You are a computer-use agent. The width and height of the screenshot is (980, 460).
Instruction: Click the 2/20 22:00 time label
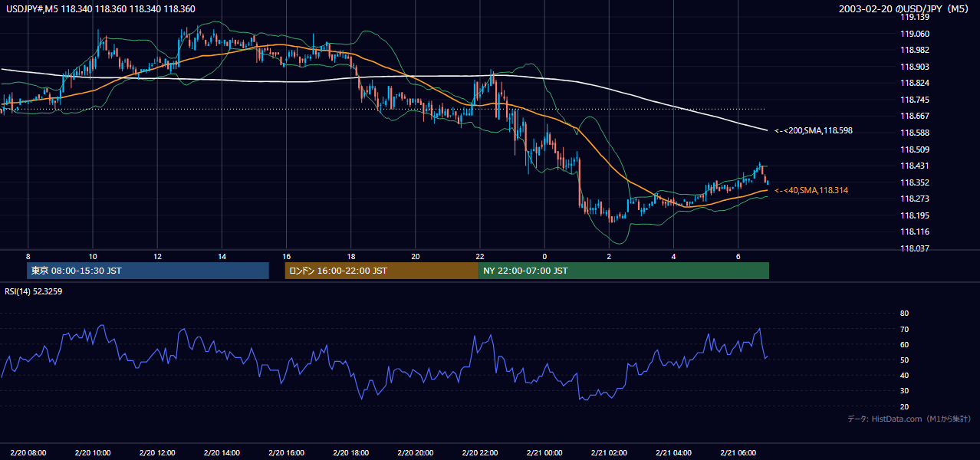[x=480, y=452]
